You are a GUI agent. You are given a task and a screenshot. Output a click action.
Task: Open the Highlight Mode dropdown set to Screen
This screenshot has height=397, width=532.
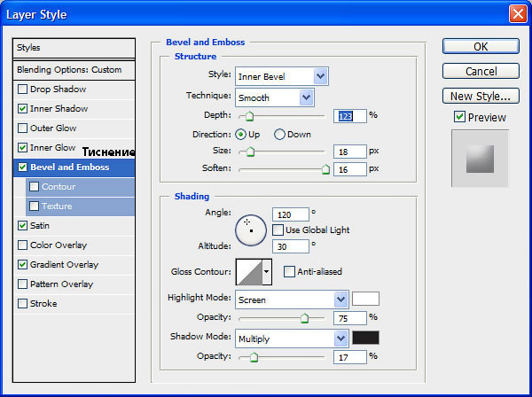point(292,300)
